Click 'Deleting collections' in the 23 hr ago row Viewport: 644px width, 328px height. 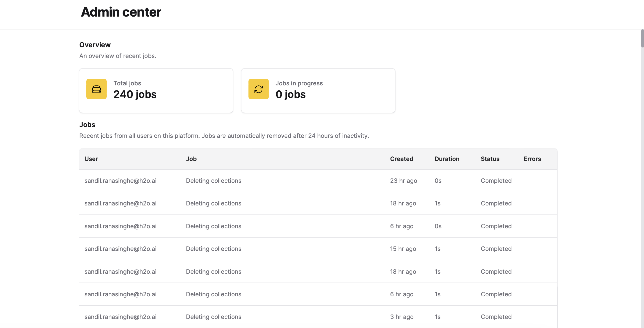coord(214,181)
